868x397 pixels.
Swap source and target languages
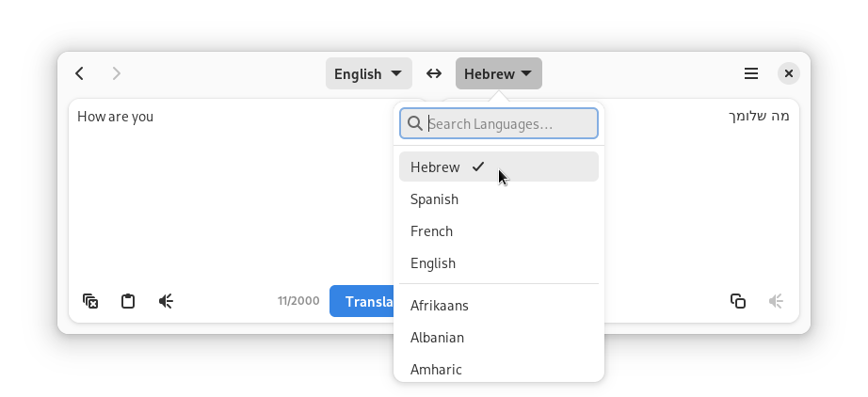(x=434, y=73)
